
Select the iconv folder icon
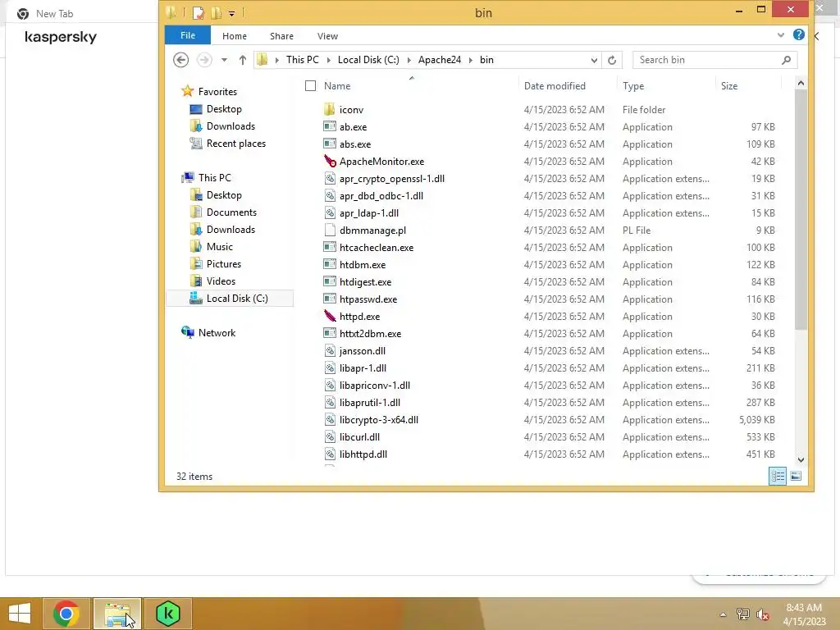(x=330, y=109)
